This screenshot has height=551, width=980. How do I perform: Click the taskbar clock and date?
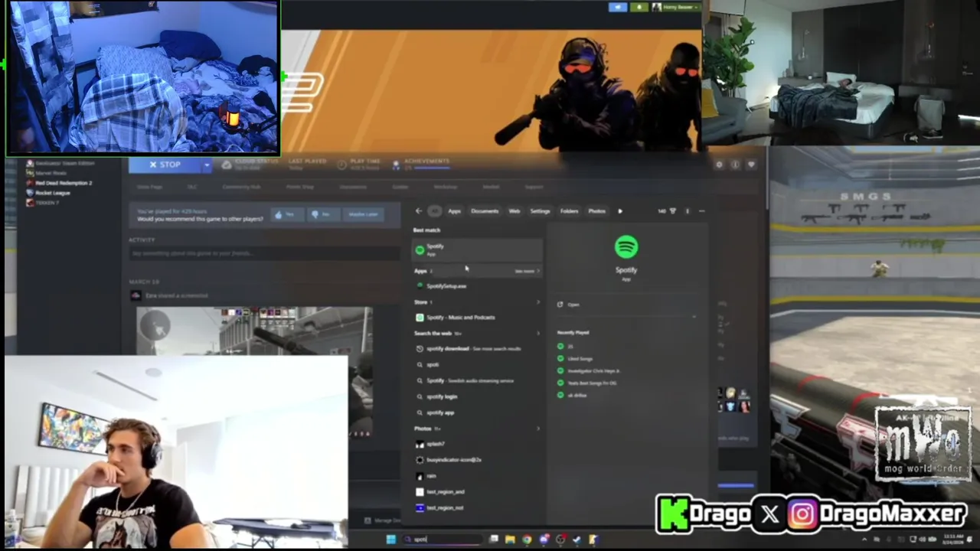953,540
